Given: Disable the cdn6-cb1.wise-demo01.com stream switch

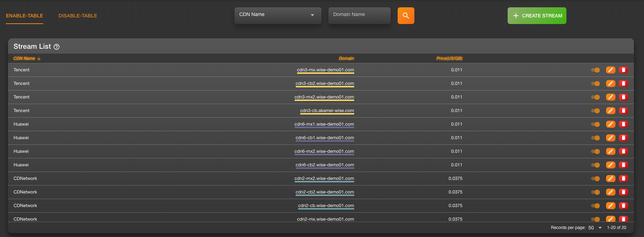Looking at the screenshot, I should pos(595,138).
